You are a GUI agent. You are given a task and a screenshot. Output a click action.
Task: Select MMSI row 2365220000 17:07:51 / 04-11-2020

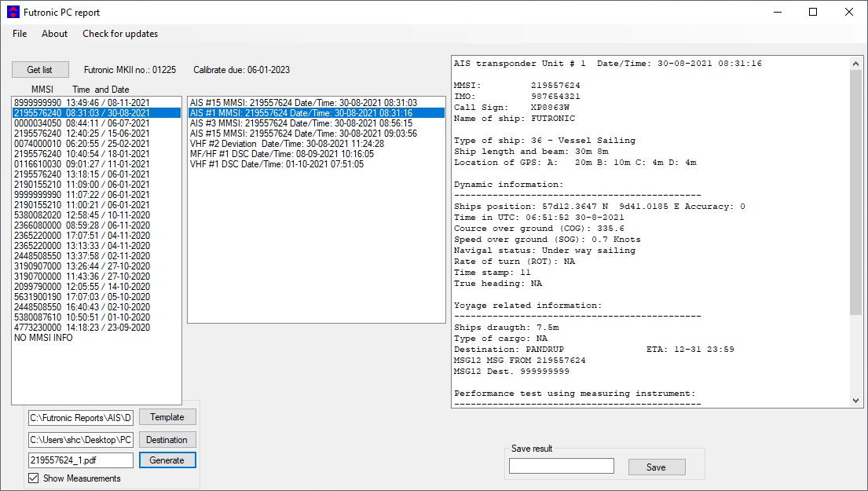pos(97,236)
